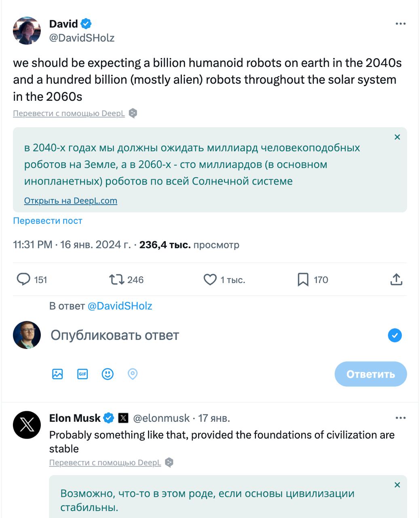Add a GIF to the reply
Screen dimensions: 420x518
click(x=82, y=374)
